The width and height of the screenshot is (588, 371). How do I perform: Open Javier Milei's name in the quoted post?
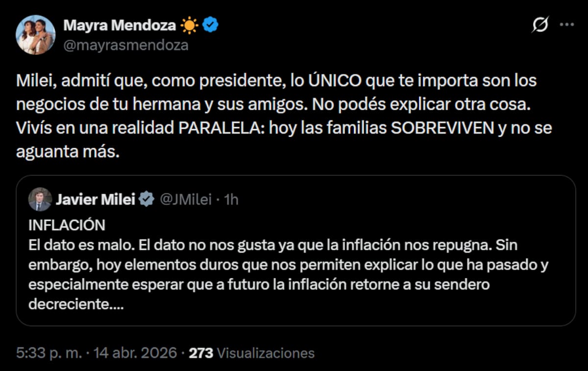96,199
